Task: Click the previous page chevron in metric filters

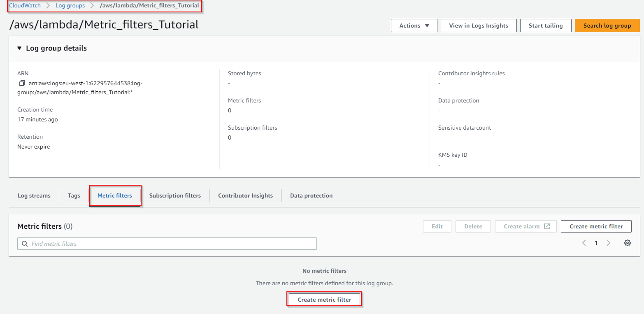Action: tap(584, 243)
